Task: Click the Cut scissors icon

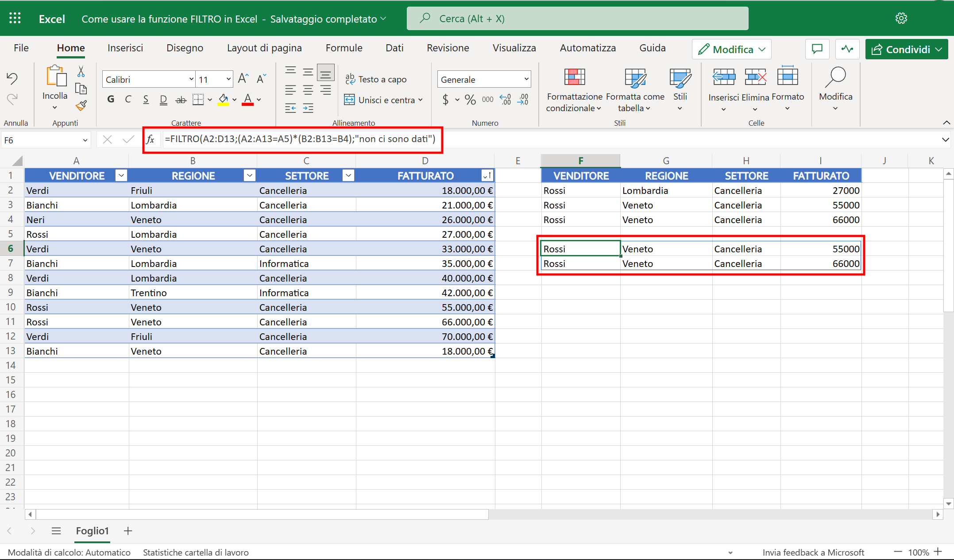Action: tap(81, 71)
